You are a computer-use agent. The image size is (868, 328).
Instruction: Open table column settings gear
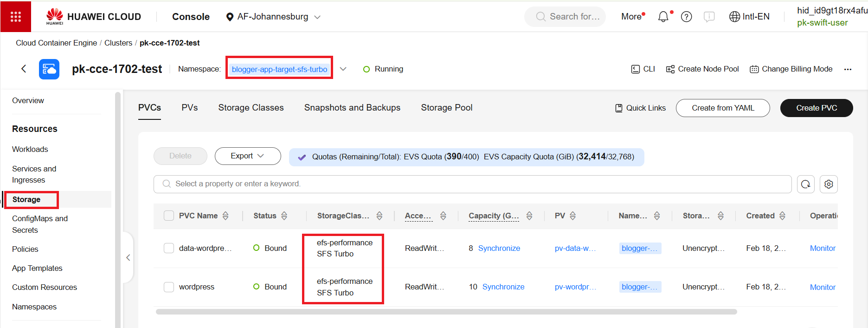coord(829,184)
